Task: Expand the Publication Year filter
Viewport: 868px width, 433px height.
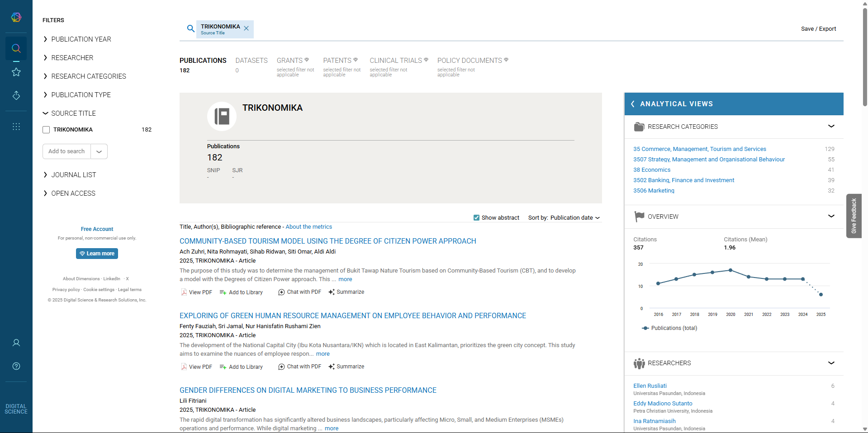Action: 77,39
